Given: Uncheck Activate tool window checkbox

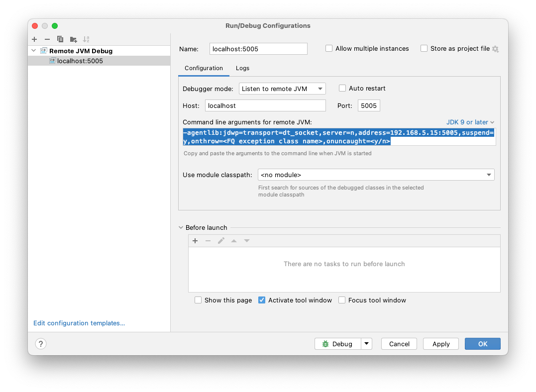Looking at the screenshot, I should point(262,300).
